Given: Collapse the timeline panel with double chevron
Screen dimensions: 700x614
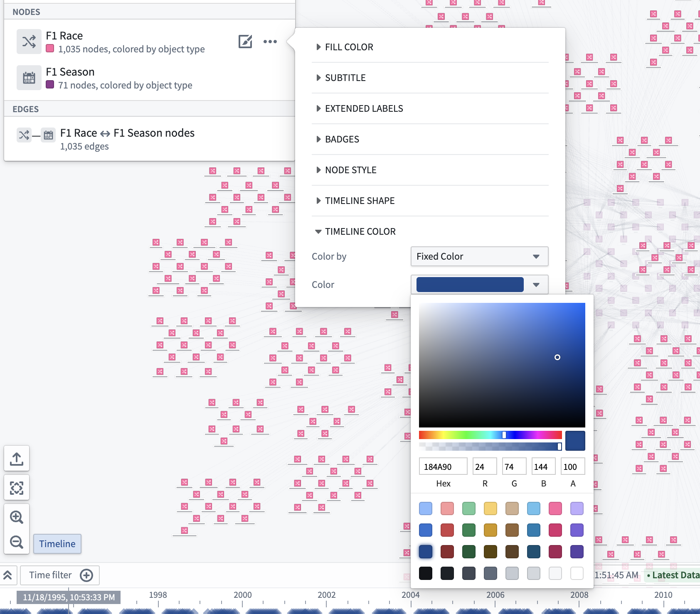Looking at the screenshot, I should click(8, 575).
